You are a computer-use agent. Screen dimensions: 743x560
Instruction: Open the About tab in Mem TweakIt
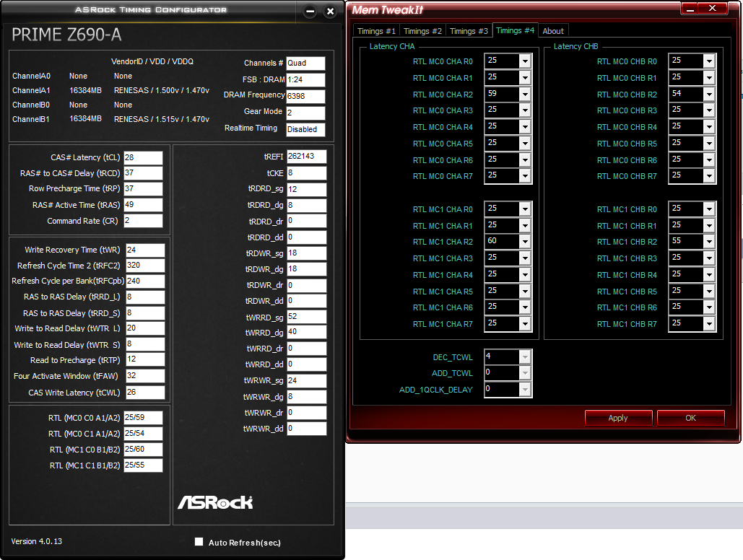point(553,31)
